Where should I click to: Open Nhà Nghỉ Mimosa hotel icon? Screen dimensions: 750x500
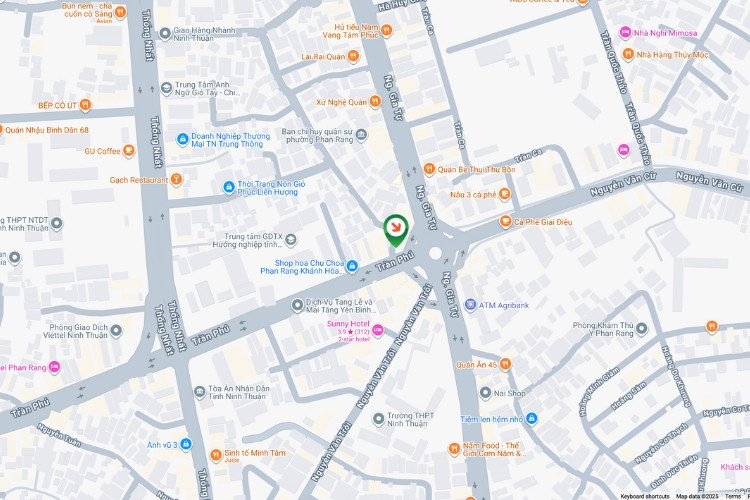[x=625, y=33]
